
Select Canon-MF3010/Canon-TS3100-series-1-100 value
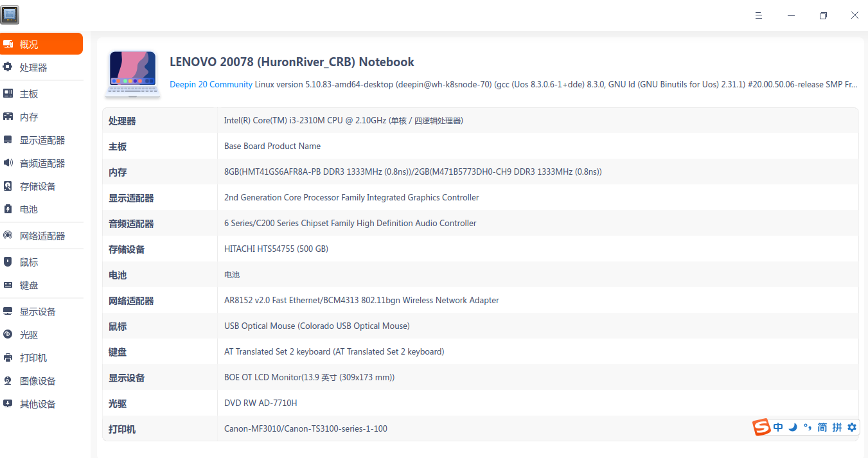306,428
